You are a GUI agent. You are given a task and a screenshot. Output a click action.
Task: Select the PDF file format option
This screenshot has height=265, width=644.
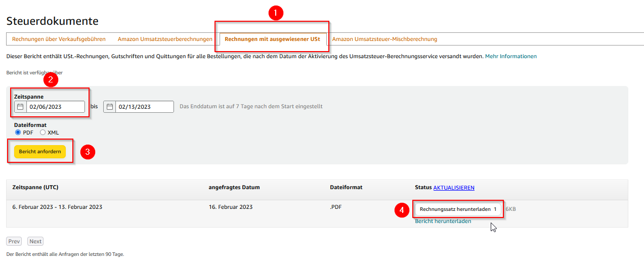(18, 132)
